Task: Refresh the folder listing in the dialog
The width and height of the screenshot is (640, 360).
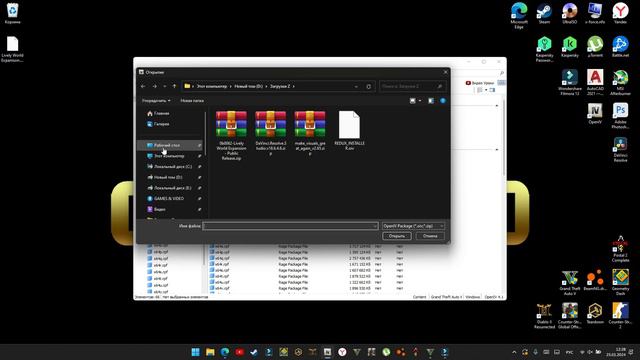Action: [x=369, y=87]
